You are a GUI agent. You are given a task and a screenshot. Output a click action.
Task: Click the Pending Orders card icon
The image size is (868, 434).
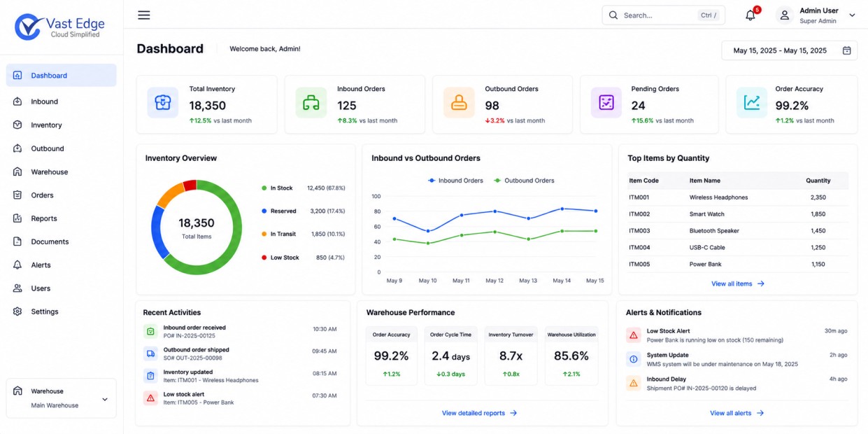[606, 103]
